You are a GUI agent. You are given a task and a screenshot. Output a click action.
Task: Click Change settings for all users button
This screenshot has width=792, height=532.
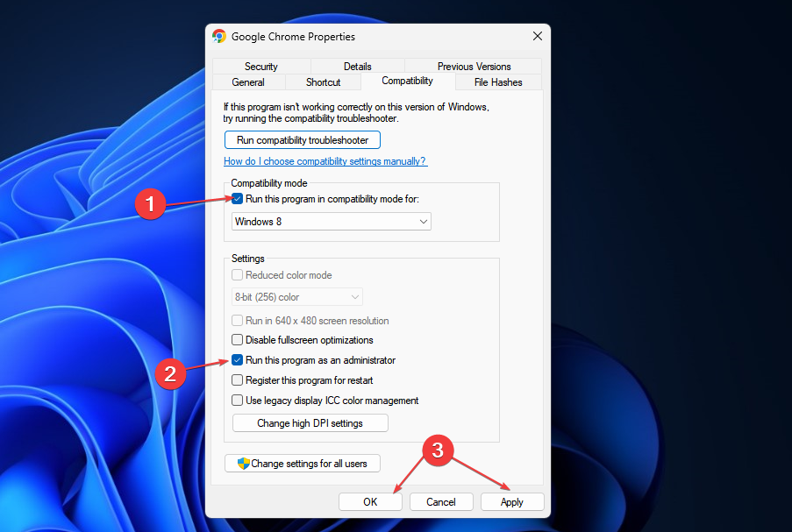pos(302,464)
